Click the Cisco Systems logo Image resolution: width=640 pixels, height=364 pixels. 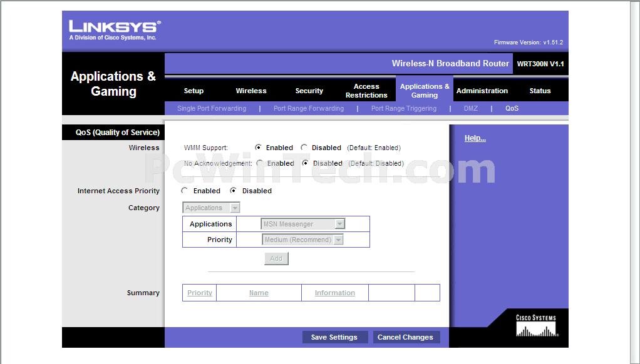536,325
